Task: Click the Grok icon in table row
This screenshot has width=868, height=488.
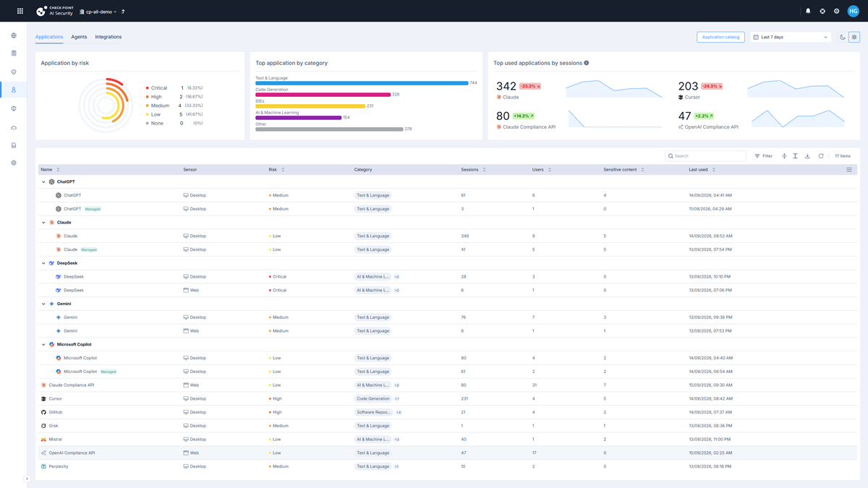Action: pyautogui.click(x=43, y=426)
